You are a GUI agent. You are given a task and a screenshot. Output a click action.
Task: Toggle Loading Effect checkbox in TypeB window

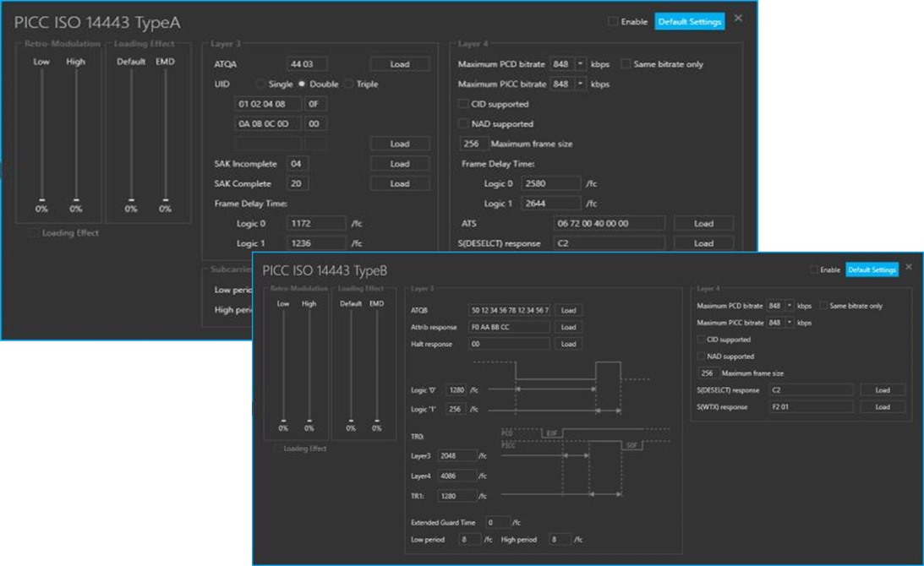click(277, 449)
